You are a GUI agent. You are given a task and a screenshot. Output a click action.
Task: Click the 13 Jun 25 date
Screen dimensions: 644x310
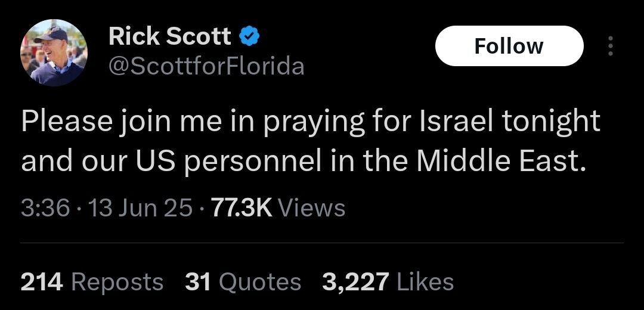pos(141,208)
